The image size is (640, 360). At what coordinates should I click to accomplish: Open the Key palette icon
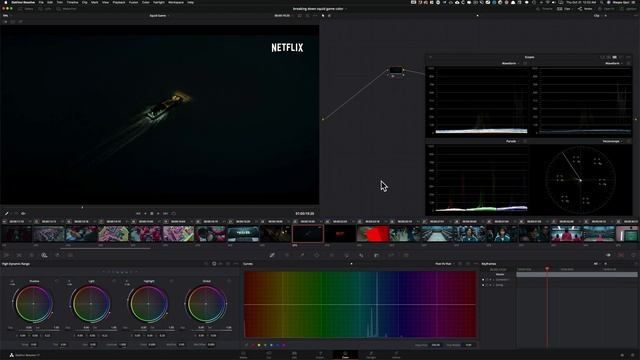click(376, 255)
